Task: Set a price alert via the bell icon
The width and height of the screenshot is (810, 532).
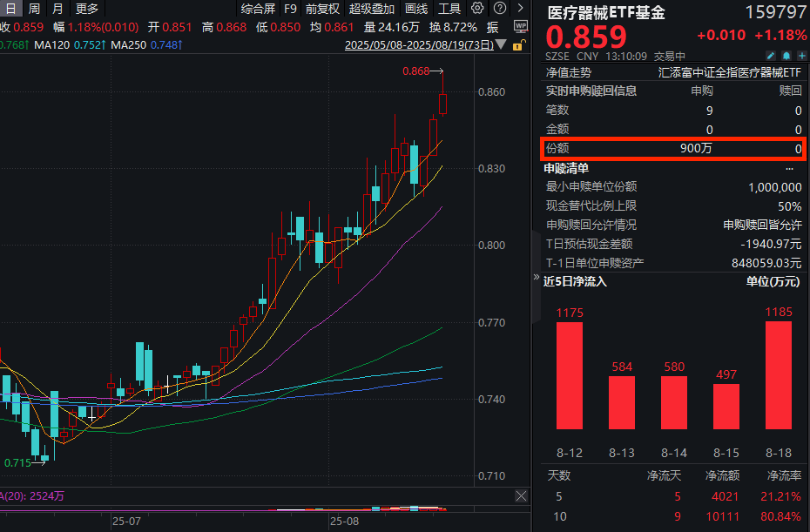Action: coord(786,55)
